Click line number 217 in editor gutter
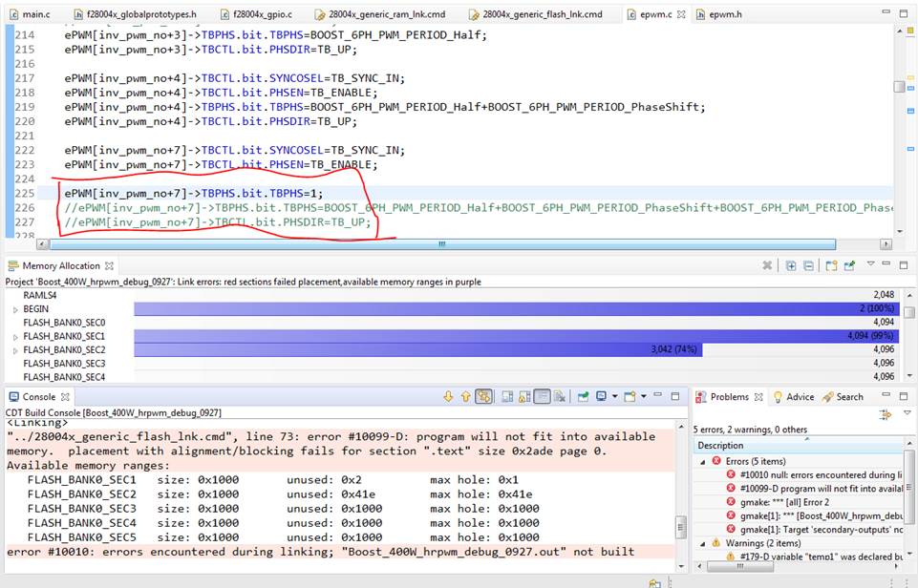 click(x=25, y=78)
